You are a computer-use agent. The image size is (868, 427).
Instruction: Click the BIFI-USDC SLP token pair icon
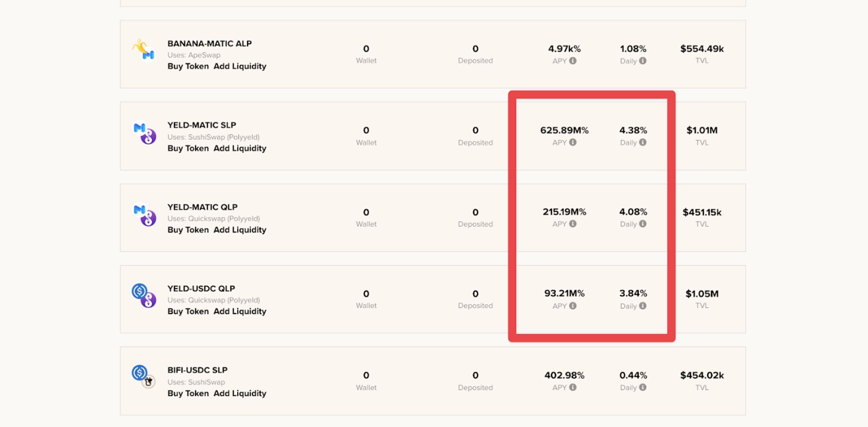click(x=144, y=377)
